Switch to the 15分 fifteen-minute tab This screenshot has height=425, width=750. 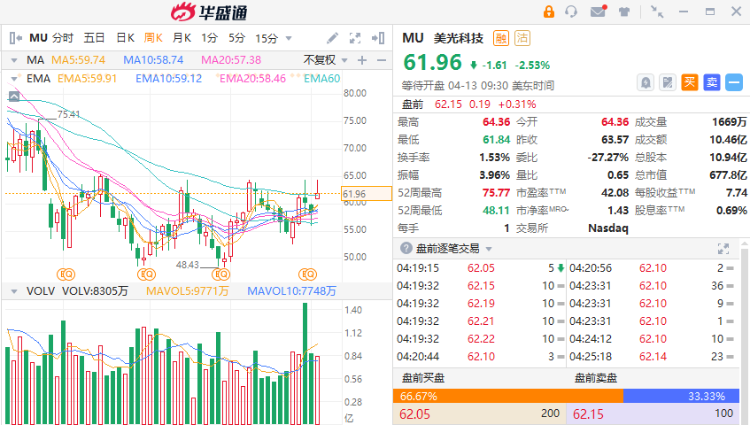[x=266, y=38]
